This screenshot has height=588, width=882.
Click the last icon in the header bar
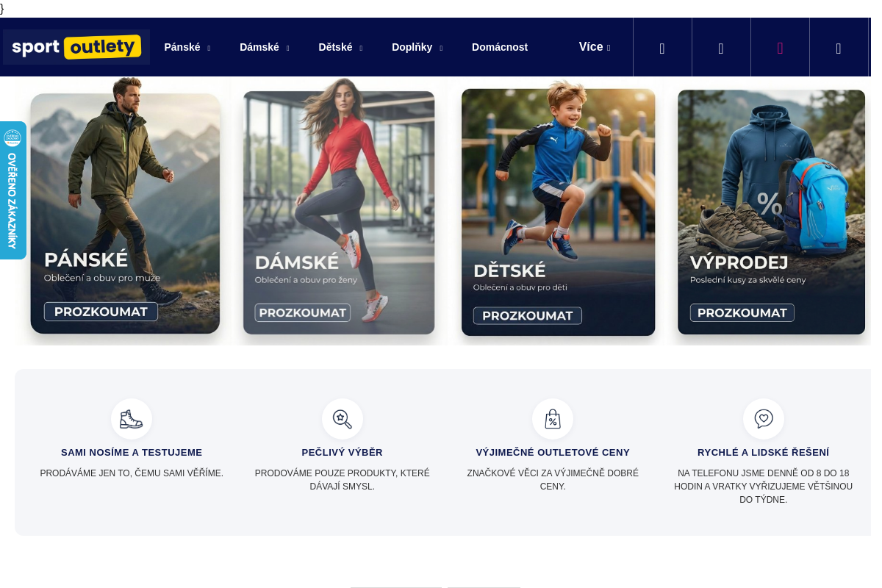839,49
